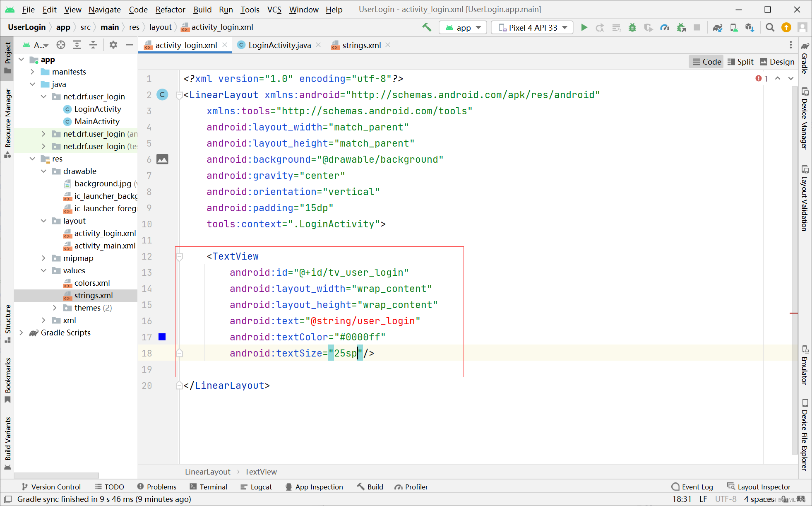Open the Terminal tool window
Viewport: 812px width, 506px height.
point(209,487)
